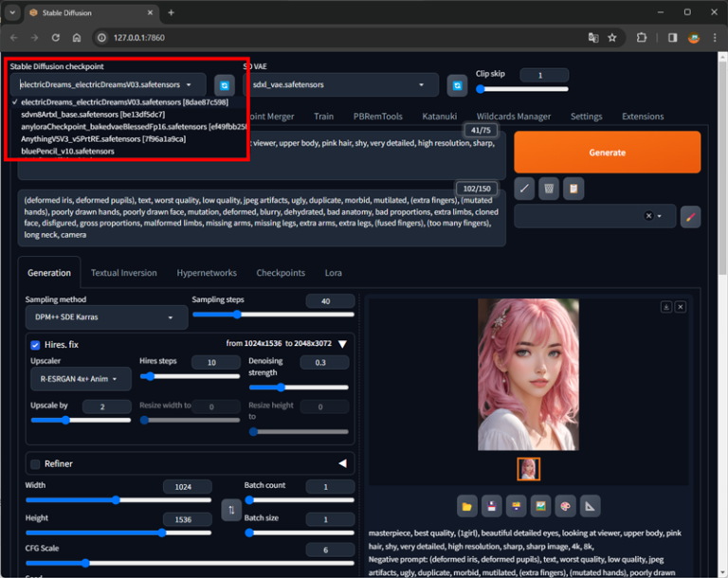This screenshot has width=728, height=578.
Task: View site information for 127.0.0.1
Action: [101, 38]
